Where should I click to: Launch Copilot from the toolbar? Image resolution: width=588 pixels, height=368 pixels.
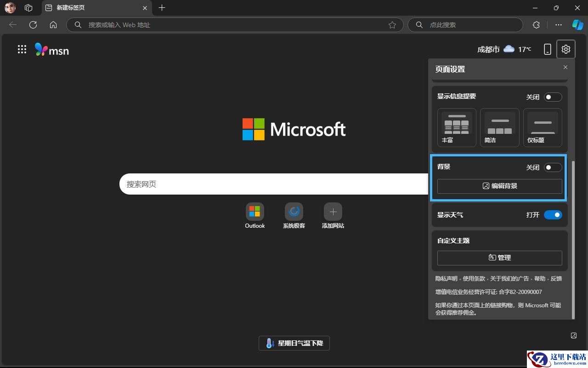click(x=577, y=25)
